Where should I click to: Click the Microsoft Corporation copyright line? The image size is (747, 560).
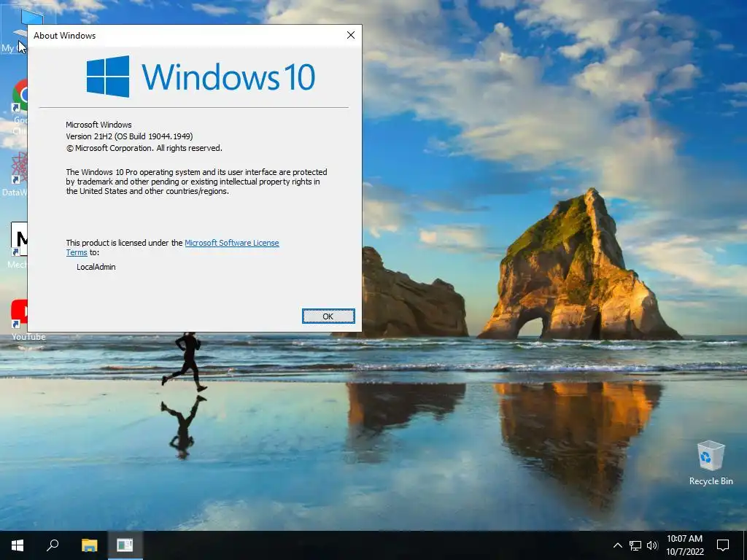coord(144,148)
